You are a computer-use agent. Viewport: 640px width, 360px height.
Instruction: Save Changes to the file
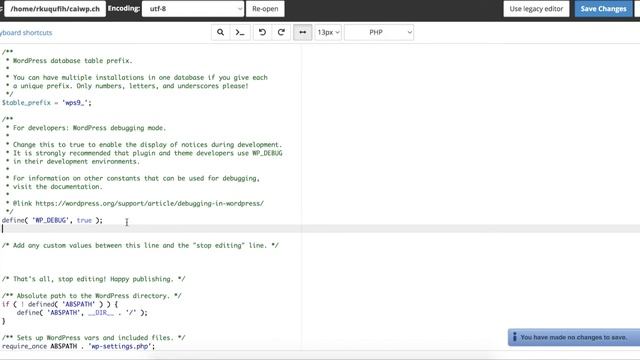tap(603, 9)
